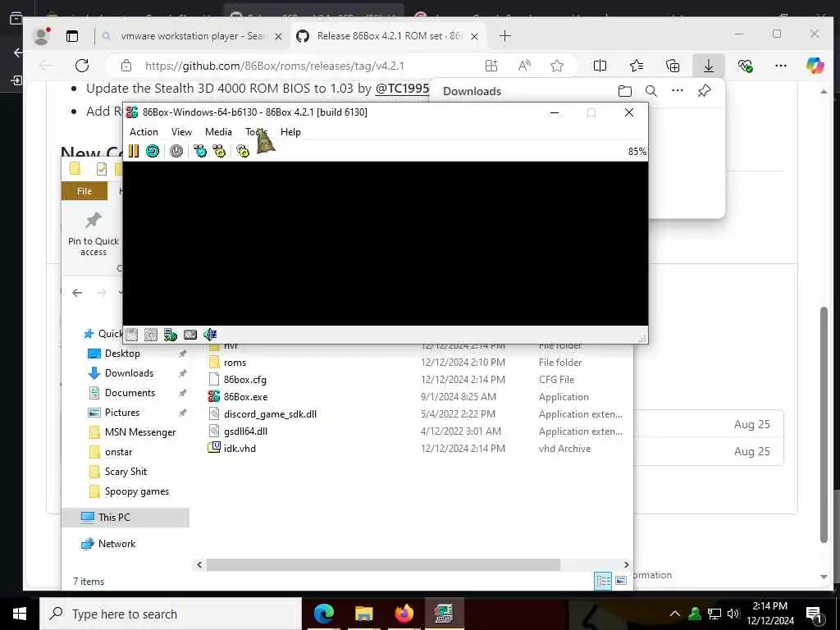840x630 pixels.
Task: Pin the Downloads panel
Action: (x=704, y=91)
